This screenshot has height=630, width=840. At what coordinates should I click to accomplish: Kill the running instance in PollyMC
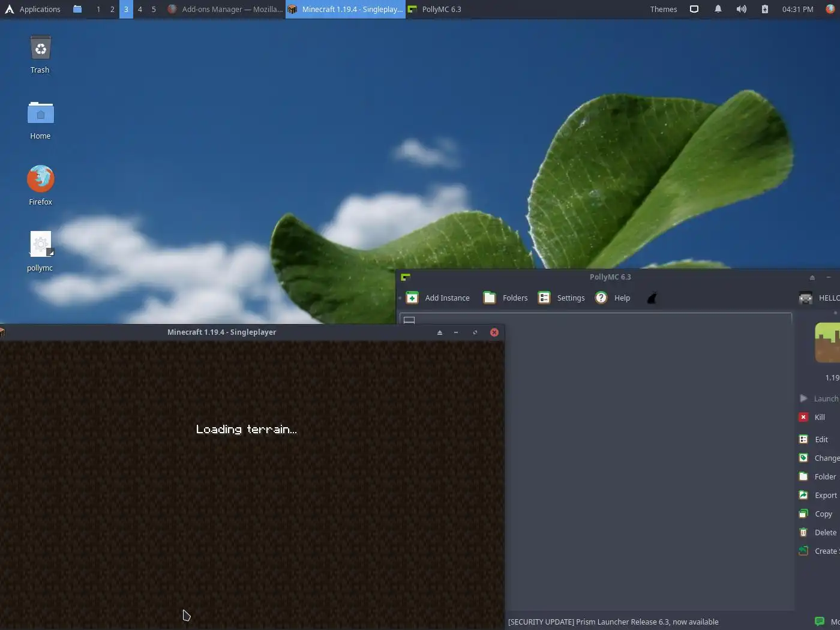tap(812, 417)
